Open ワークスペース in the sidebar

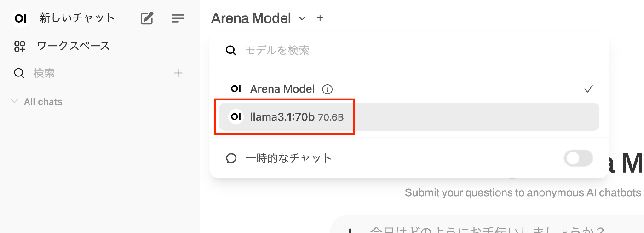[x=74, y=46]
